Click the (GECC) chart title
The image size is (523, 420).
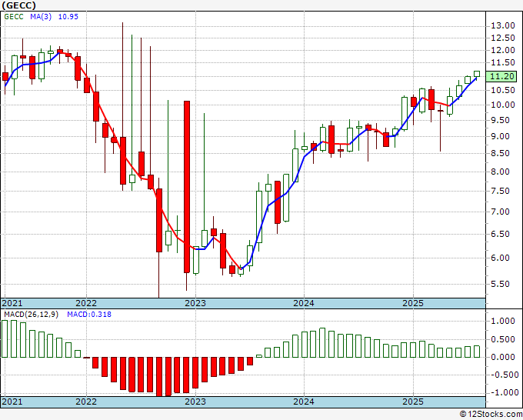point(19,5)
